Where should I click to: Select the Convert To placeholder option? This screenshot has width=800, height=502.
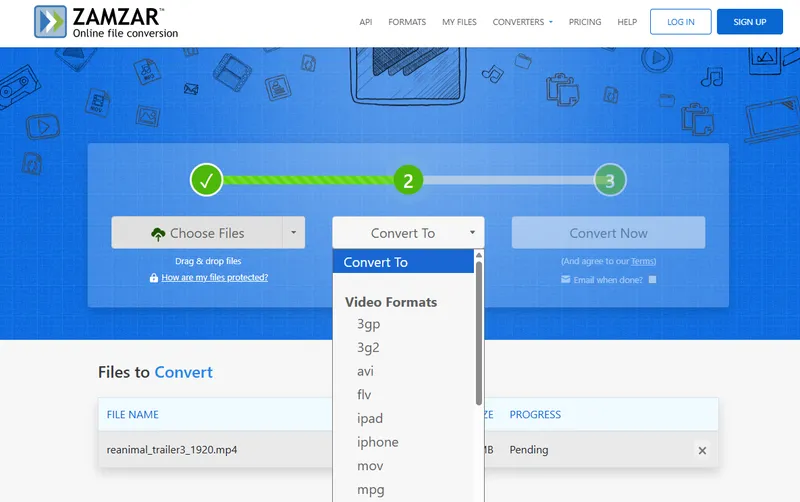[403, 262]
